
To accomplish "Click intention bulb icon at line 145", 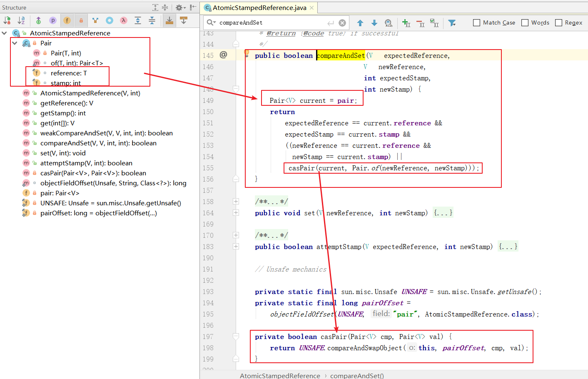I will pyautogui.click(x=247, y=53).
